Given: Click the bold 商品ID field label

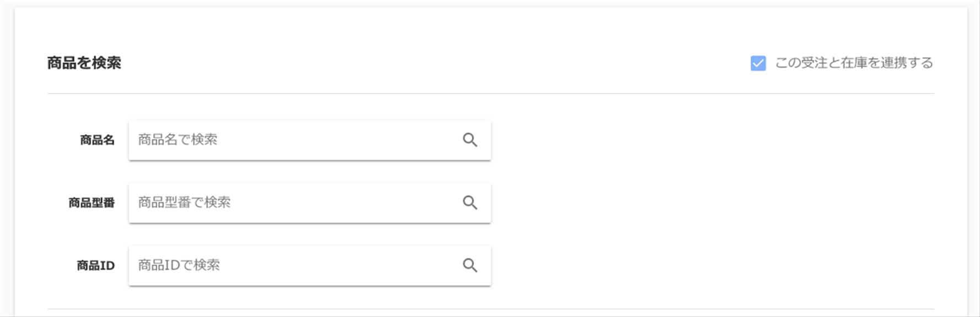Looking at the screenshot, I should click(x=95, y=266).
